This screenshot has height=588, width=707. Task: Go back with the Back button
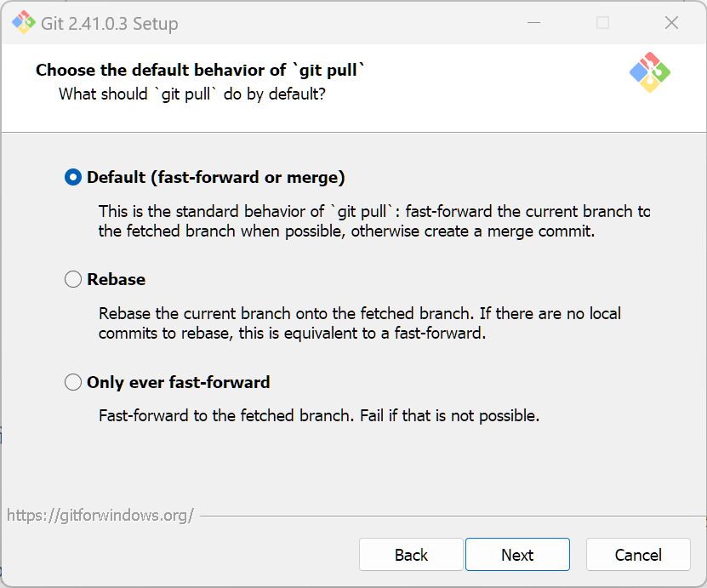point(411,555)
